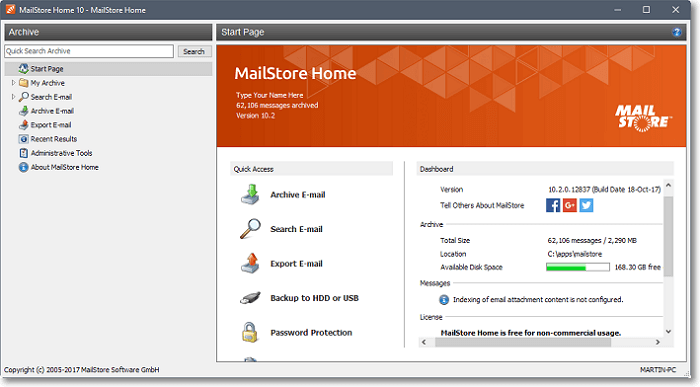The height and width of the screenshot is (387, 700).
Task: Click the dashboard horizontal scrollbar thumb
Action: 523,342
